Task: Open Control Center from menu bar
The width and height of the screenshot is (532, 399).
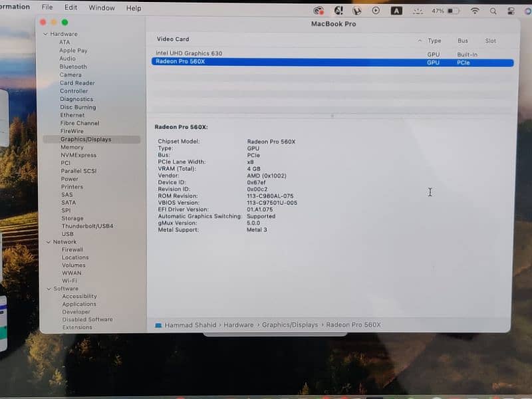Action: pyautogui.click(x=509, y=11)
